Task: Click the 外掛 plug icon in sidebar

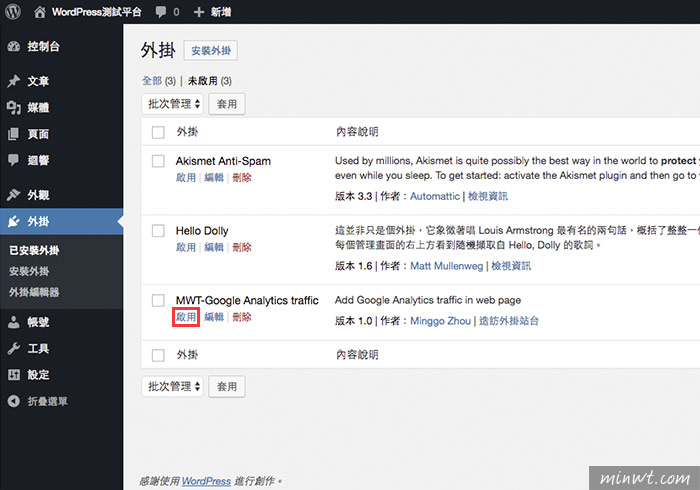Action: [x=14, y=221]
